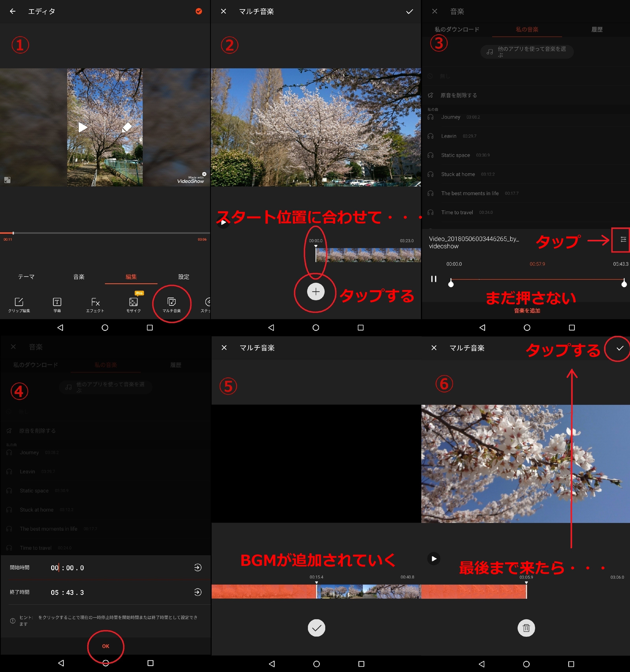
Task: Switch to the 私のダウンロード tab
Action: pyautogui.click(x=457, y=29)
